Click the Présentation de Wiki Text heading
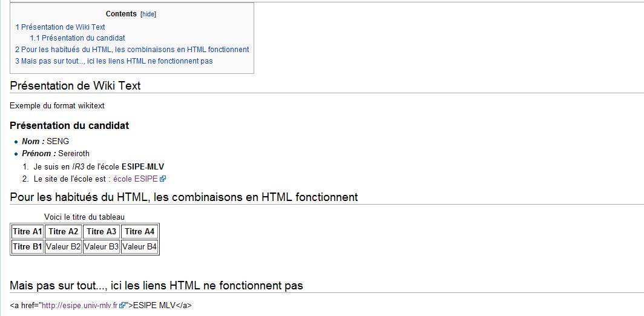 coord(75,86)
